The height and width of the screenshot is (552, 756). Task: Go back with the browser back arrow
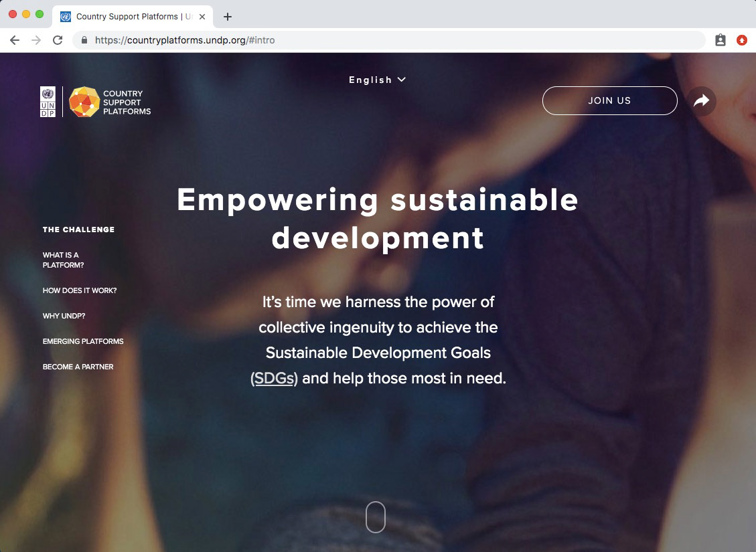[x=15, y=40]
